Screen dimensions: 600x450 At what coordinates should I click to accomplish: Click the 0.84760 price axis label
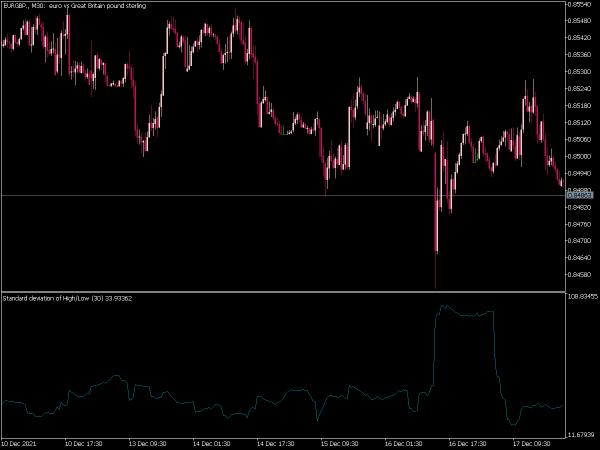579,224
